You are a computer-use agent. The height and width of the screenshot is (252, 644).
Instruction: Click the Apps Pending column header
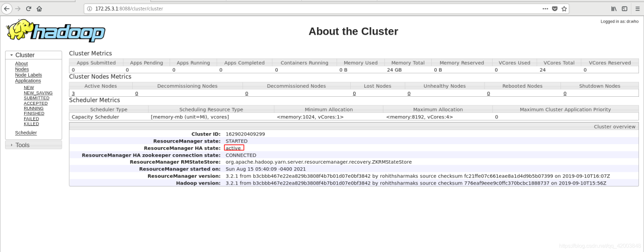click(146, 62)
